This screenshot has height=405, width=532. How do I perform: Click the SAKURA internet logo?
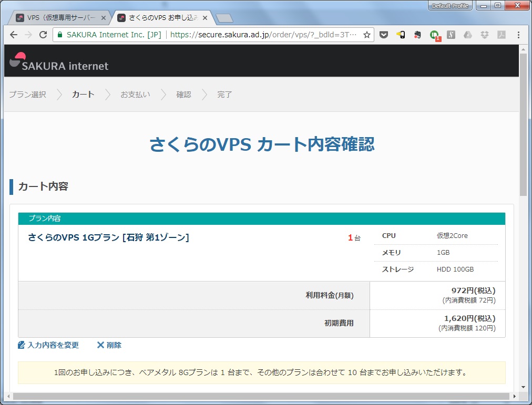(59, 61)
